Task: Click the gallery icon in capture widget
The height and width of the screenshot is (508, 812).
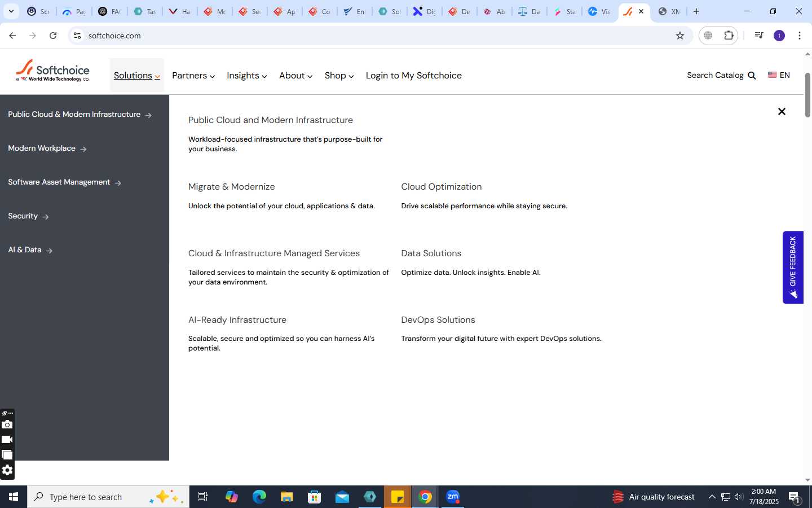Action: click(x=7, y=455)
